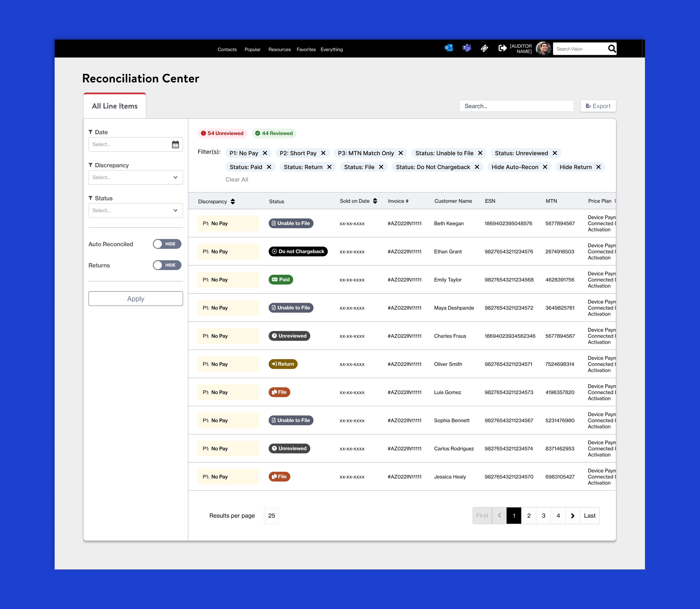Screen dimensions: 700x609
Task: Open the Microsoft Teams icon
Action: tap(467, 48)
